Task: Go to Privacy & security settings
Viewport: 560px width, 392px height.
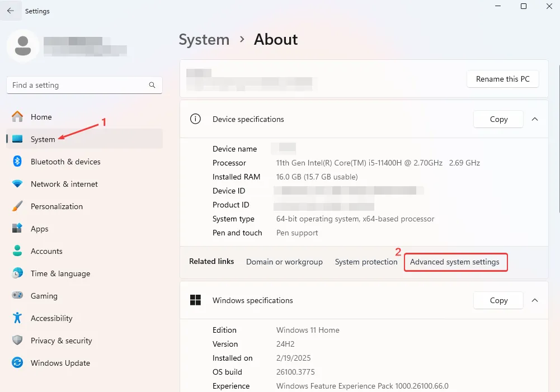Action: [61, 341]
